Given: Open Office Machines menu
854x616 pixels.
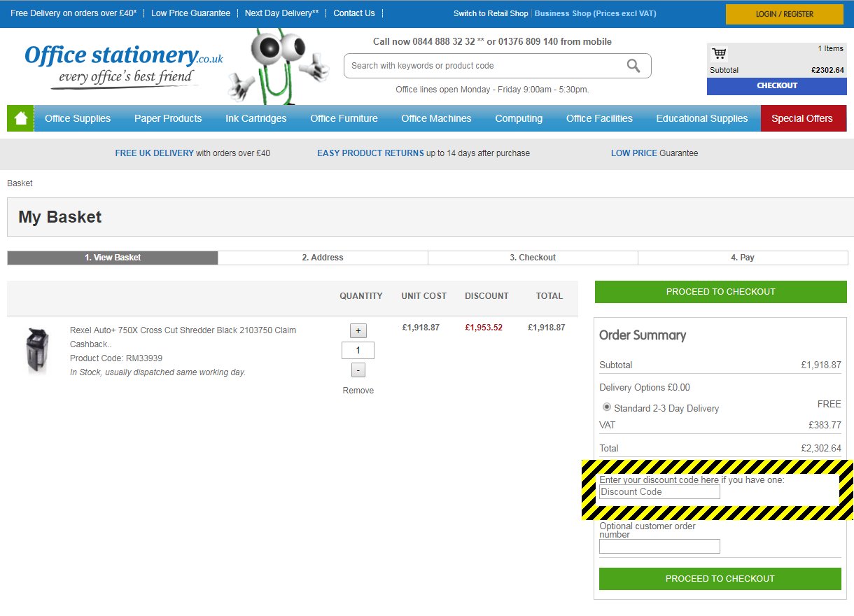Looking at the screenshot, I should pyautogui.click(x=436, y=118).
